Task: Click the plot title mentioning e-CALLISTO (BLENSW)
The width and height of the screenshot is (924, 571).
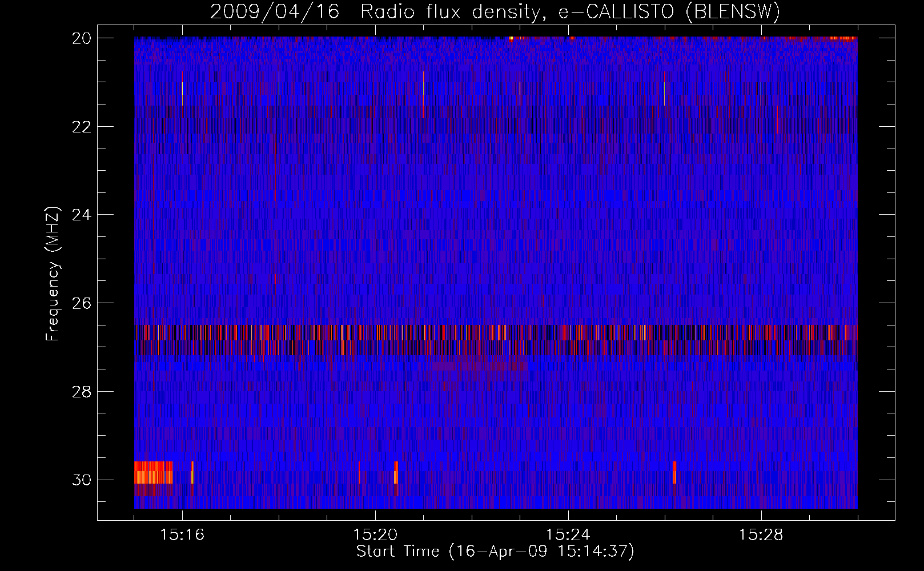Action: 495,11
